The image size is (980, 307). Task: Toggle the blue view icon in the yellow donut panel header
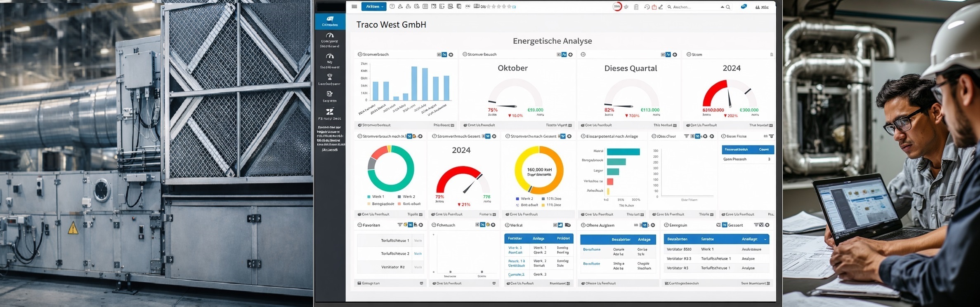pyautogui.click(x=563, y=136)
